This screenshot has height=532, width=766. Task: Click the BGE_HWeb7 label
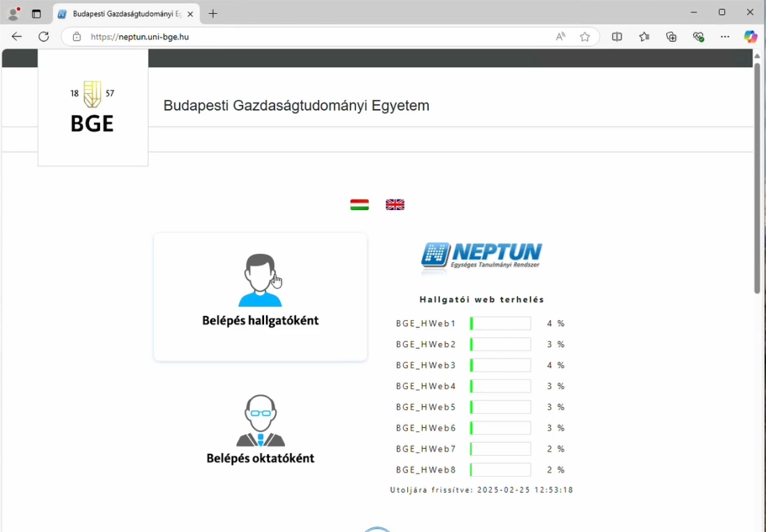point(426,449)
